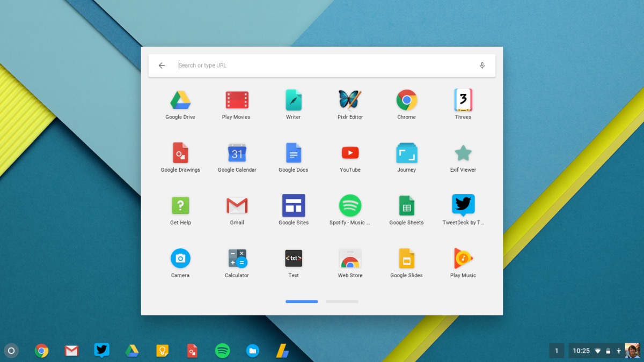This screenshot has width=644, height=362.
Task: Open the Chrome Web Store
Action: coord(349,258)
